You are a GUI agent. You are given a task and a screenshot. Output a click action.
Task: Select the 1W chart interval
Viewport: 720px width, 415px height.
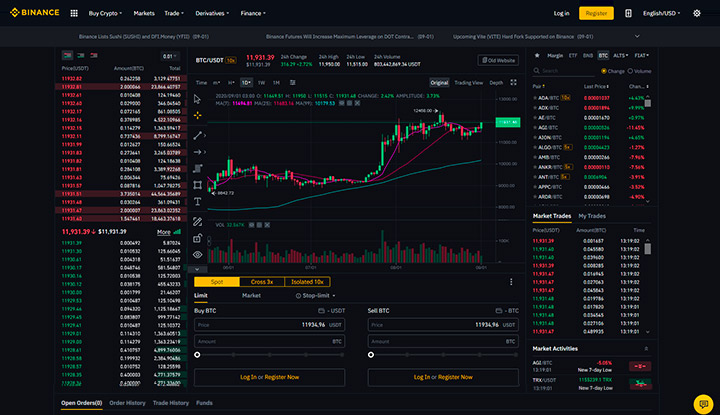tap(261, 83)
